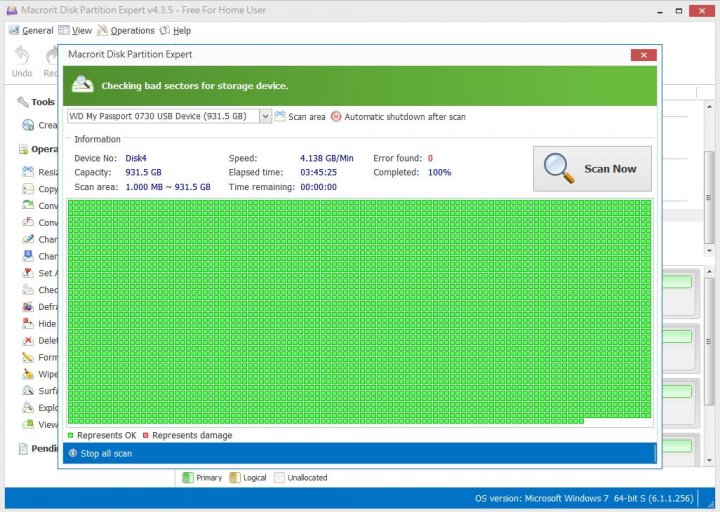The image size is (720, 512).
Task: Click the Operations section icon in sidebar
Action: pos(23,149)
